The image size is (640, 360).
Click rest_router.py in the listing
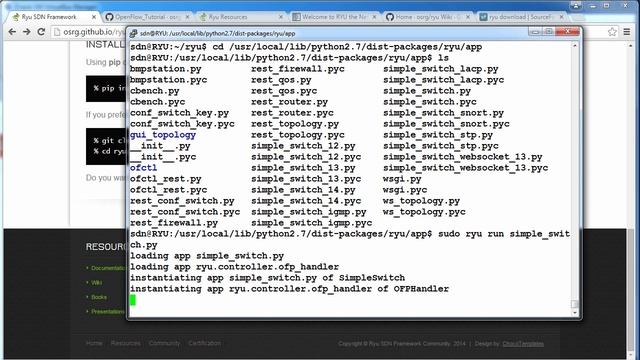click(x=289, y=102)
